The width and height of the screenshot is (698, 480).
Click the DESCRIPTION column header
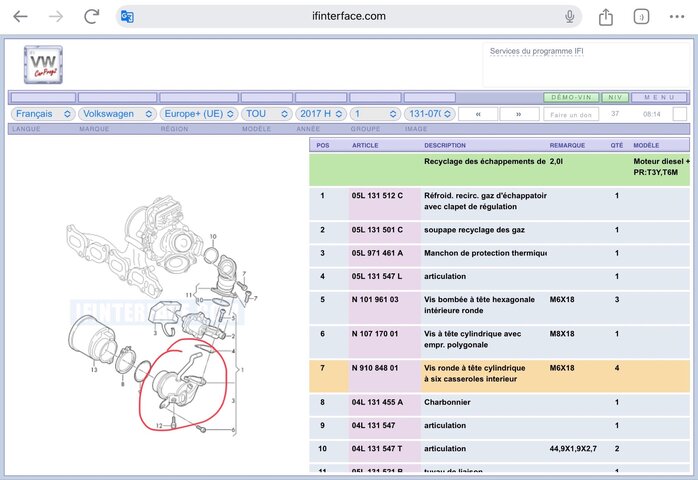point(445,145)
